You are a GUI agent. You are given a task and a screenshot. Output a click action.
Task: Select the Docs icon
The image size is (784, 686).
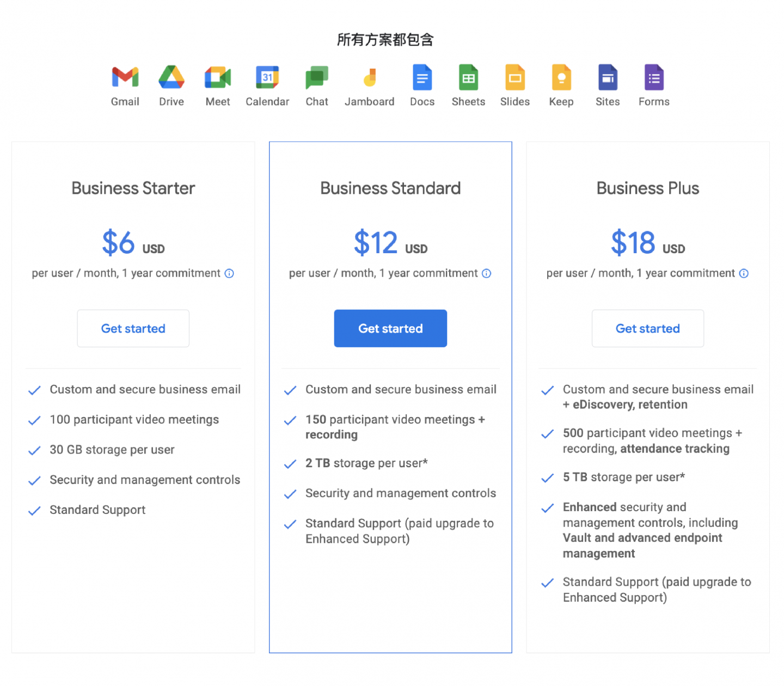(x=422, y=77)
